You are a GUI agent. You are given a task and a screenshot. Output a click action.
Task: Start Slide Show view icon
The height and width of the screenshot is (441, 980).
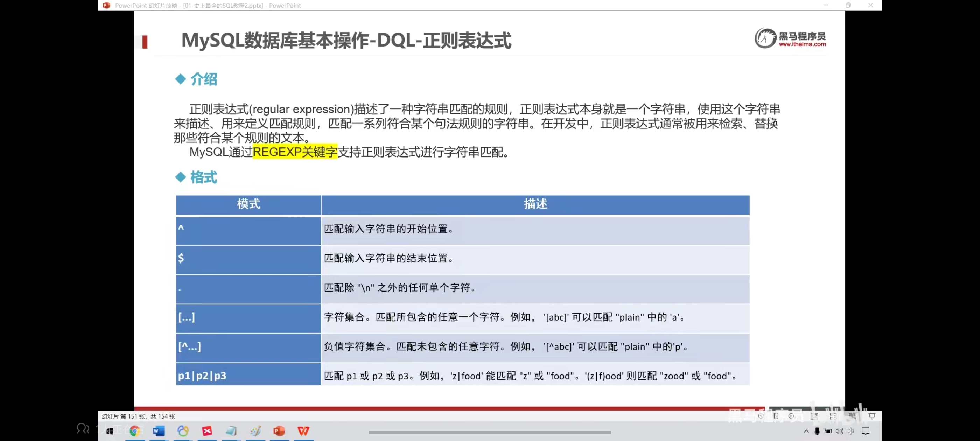[x=872, y=416]
